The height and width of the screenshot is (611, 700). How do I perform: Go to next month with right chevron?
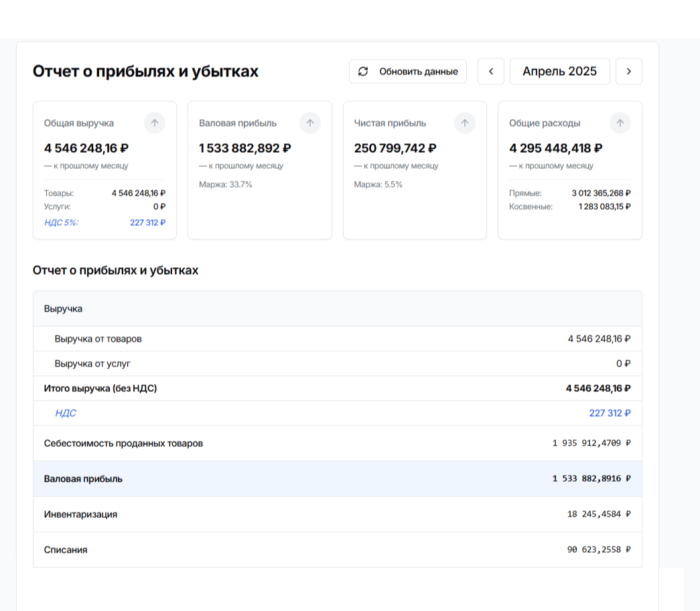click(x=628, y=72)
